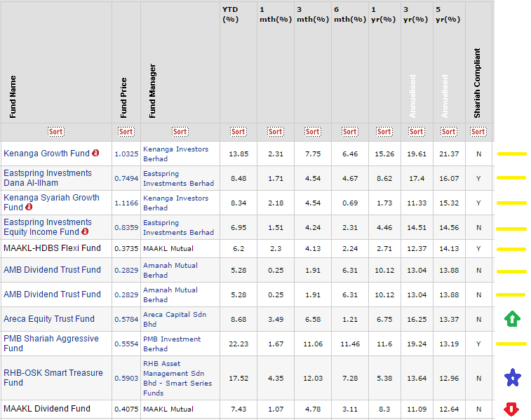Viewport: 531px width, 420px height.
Task: Sort by Shariah Compliant column
Action: (x=478, y=132)
